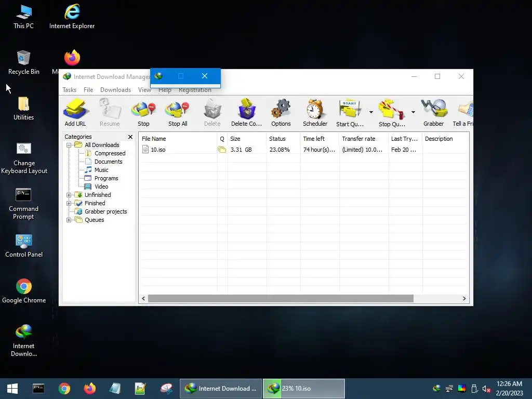
Task: Open the Windows Start menu
Action: coord(12,389)
